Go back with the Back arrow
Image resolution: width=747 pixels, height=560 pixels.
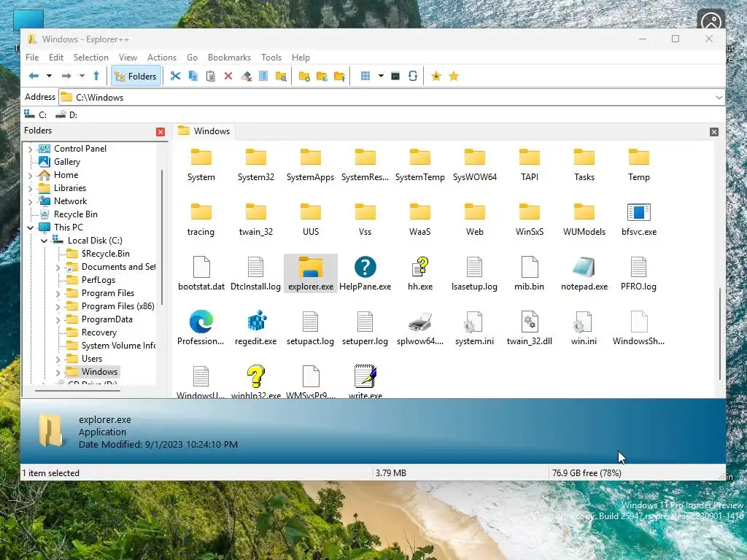(x=34, y=76)
